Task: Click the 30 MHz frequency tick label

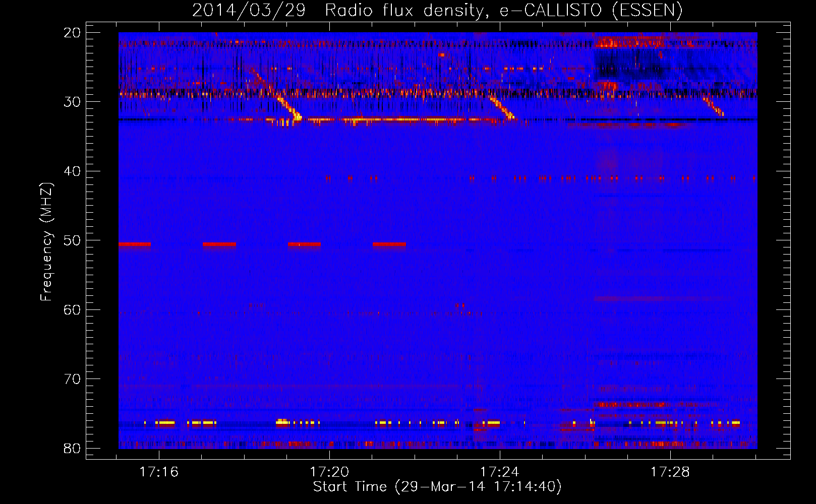Action: point(73,102)
